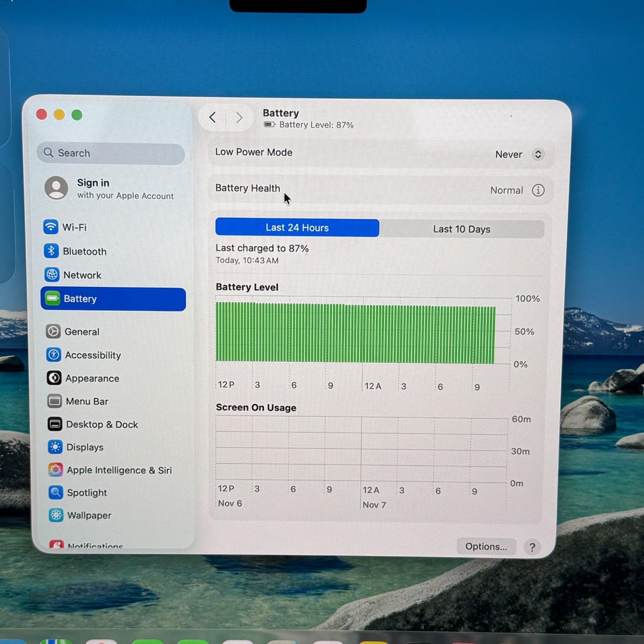
Task: Select the Network sidebar item
Action: [x=82, y=275]
